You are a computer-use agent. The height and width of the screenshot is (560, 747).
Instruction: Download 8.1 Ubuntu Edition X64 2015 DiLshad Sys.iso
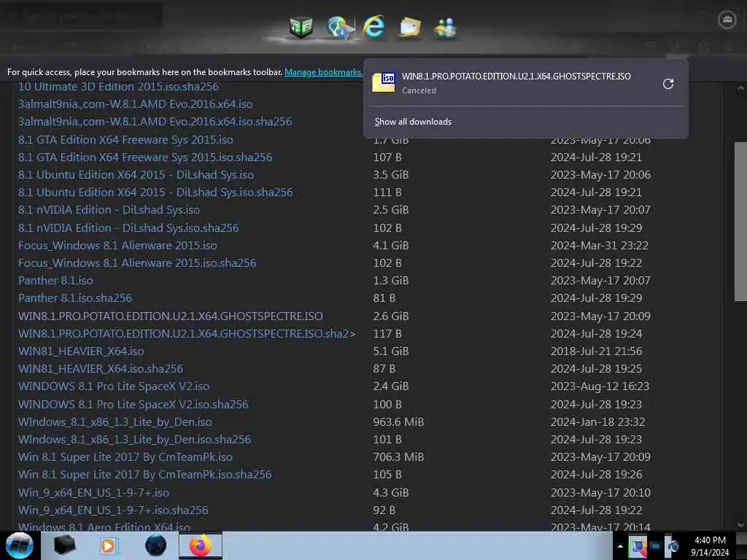pyautogui.click(x=136, y=175)
